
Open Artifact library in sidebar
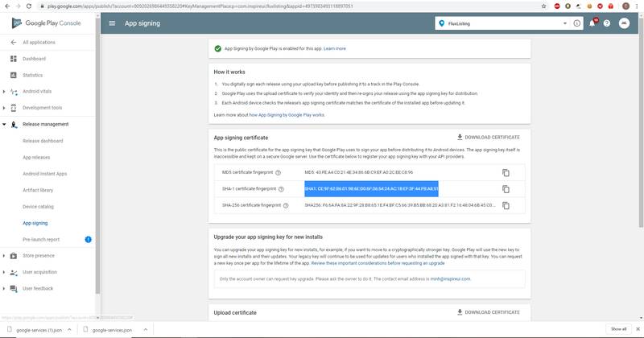(x=38, y=190)
